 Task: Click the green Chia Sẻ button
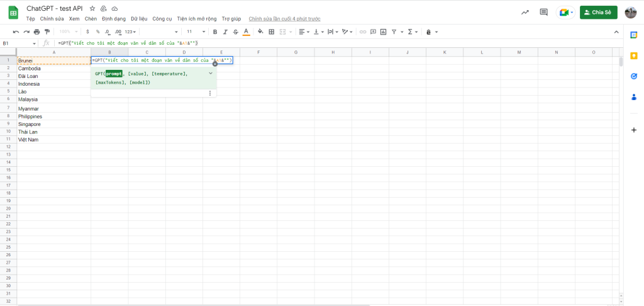tap(598, 12)
